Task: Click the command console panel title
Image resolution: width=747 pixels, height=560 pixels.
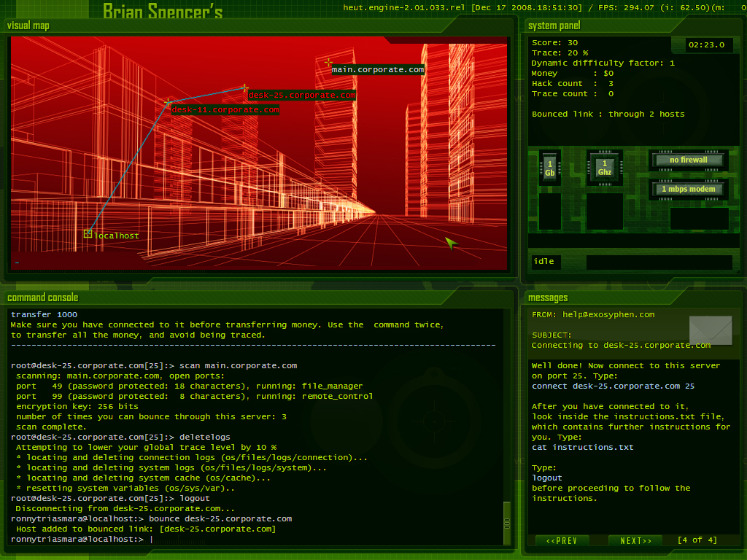Action: pos(42,297)
